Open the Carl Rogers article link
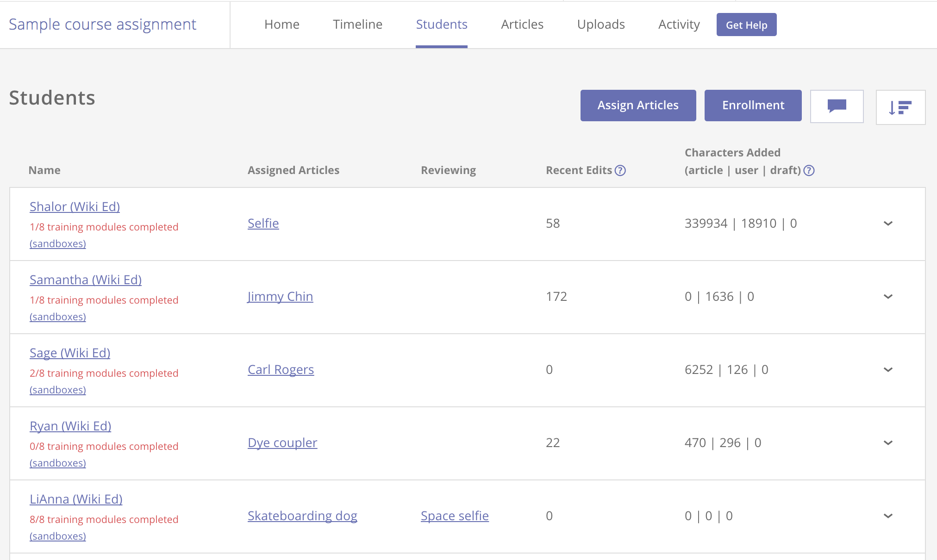The image size is (937, 560). pos(281,369)
